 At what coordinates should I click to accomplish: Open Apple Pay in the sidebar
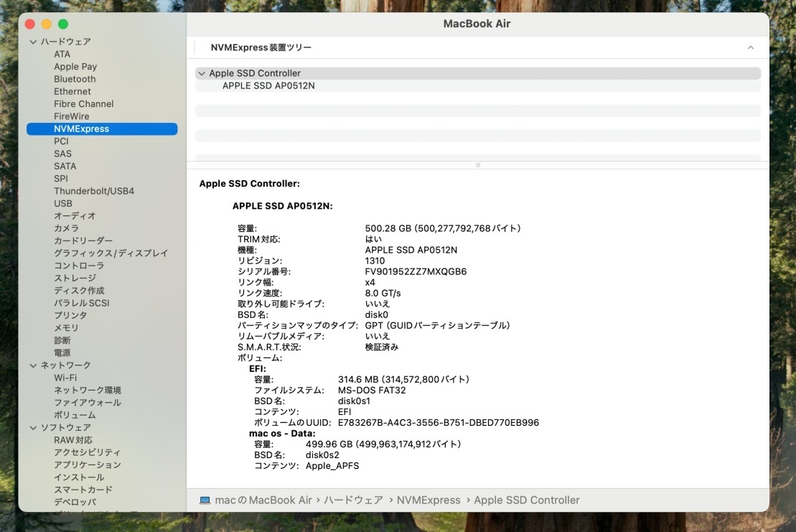pyautogui.click(x=75, y=67)
